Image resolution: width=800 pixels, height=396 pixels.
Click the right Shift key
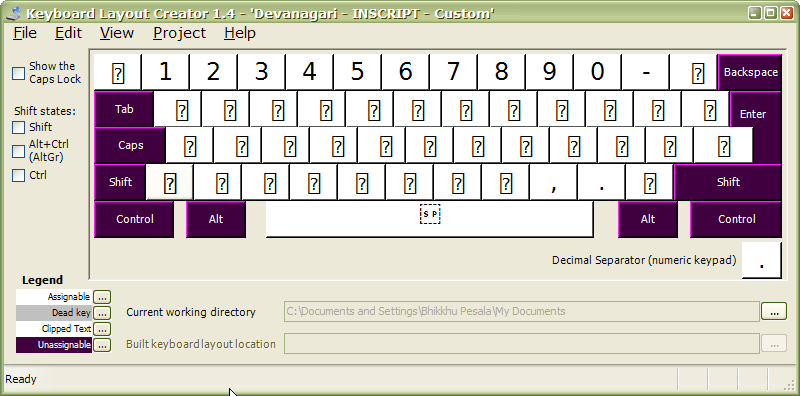tap(728, 182)
